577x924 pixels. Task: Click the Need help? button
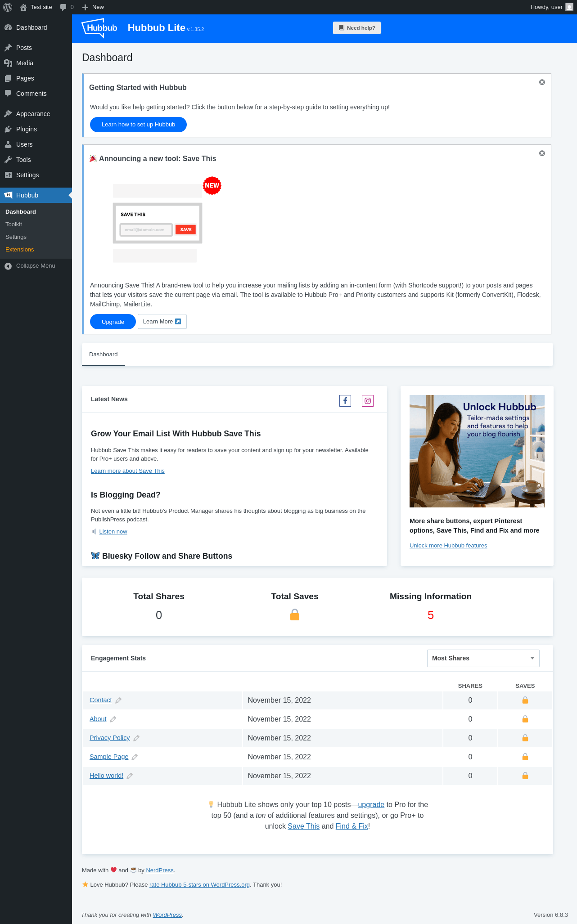[357, 28]
